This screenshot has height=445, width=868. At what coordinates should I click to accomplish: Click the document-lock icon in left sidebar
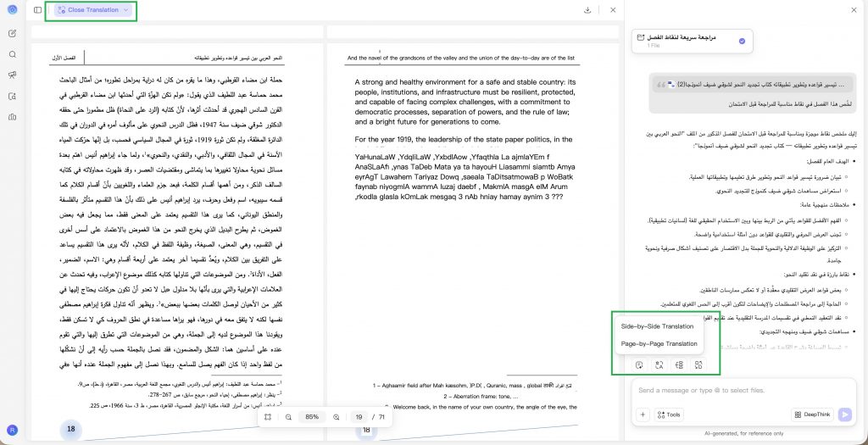coord(12,97)
